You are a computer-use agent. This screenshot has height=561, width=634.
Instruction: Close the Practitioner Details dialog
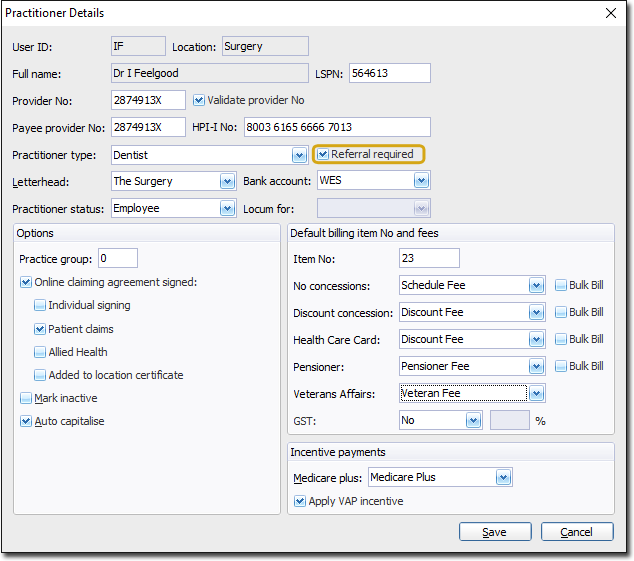coord(611,13)
